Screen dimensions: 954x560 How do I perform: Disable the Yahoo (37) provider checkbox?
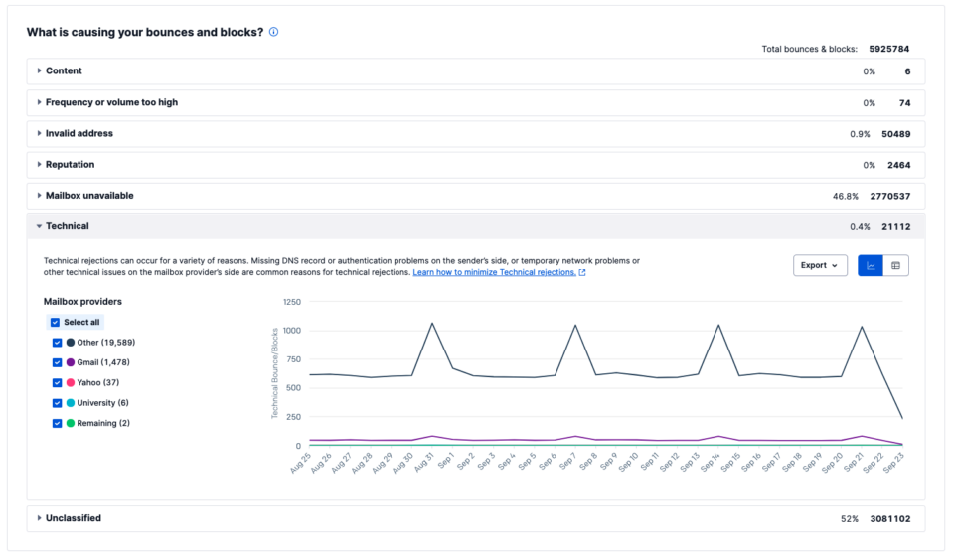click(58, 382)
